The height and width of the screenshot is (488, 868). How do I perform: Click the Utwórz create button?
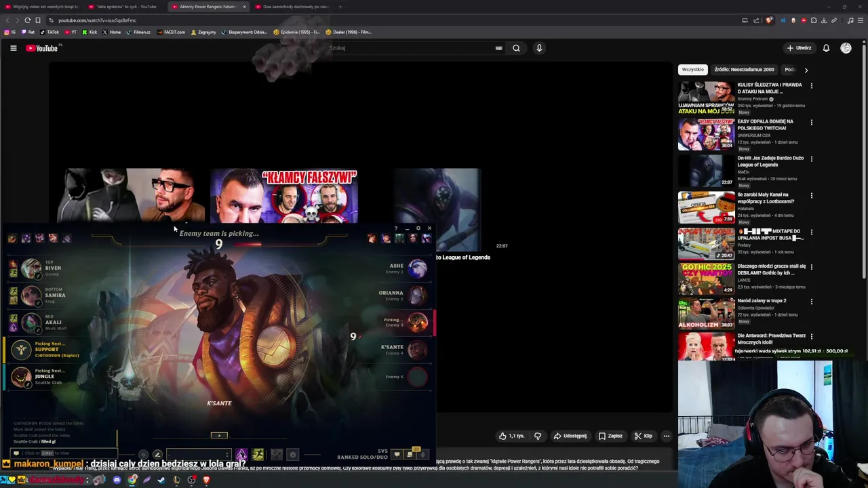coord(799,48)
